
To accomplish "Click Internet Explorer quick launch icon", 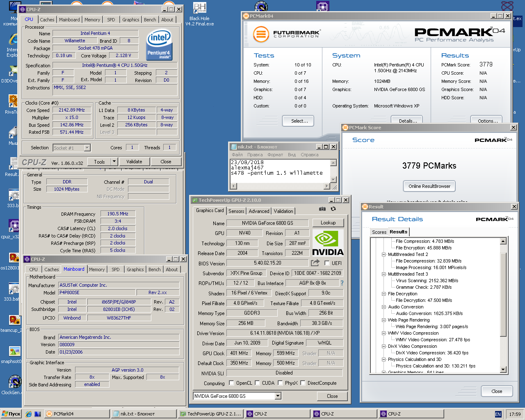I will (x=29, y=414).
